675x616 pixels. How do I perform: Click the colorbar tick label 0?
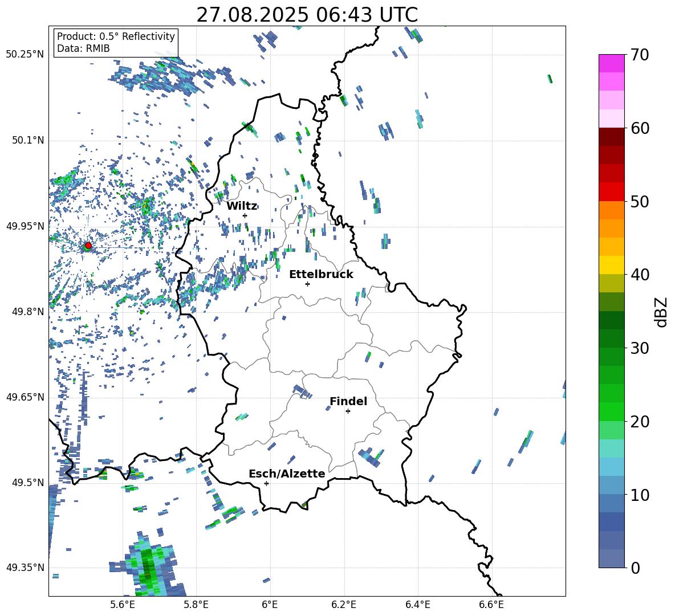(635, 568)
